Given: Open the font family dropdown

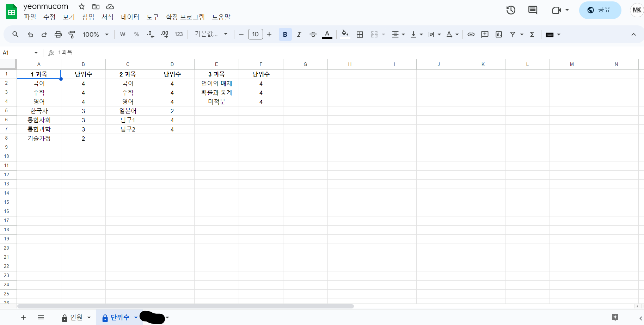Looking at the screenshot, I should point(211,34).
